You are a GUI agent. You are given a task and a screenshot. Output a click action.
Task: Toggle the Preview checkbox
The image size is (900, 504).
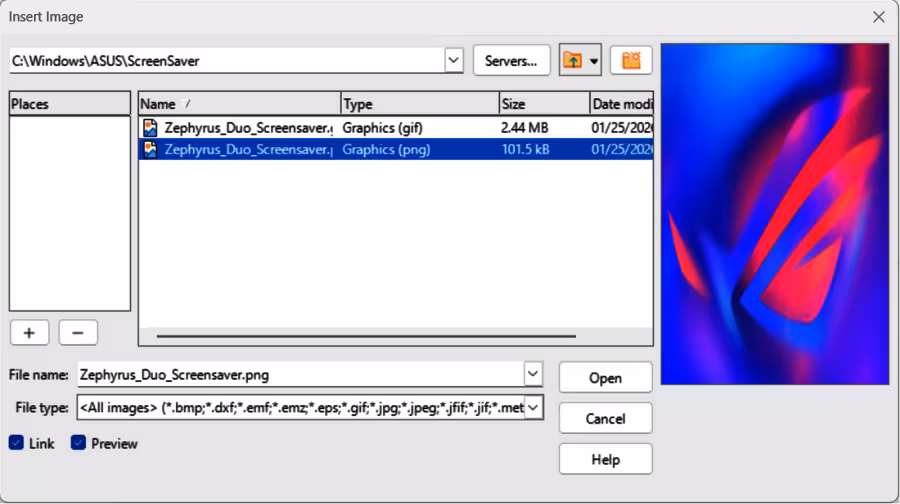78,443
